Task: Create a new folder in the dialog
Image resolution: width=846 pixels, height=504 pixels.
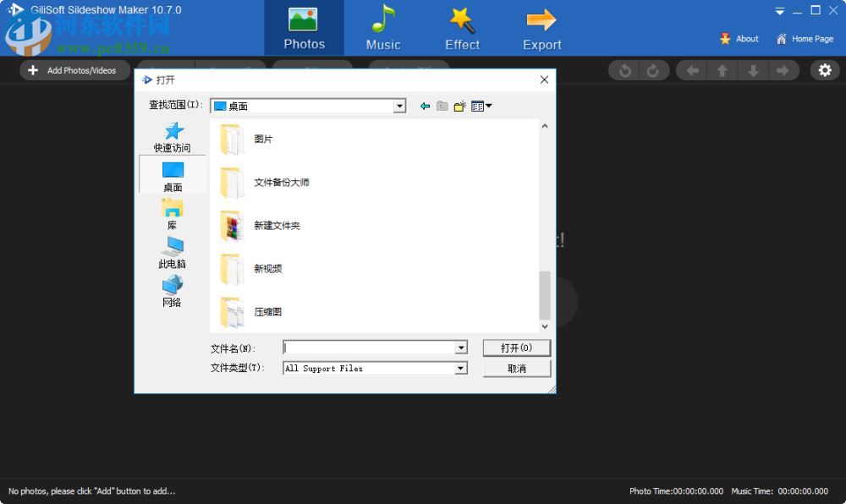Action: pyautogui.click(x=459, y=106)
